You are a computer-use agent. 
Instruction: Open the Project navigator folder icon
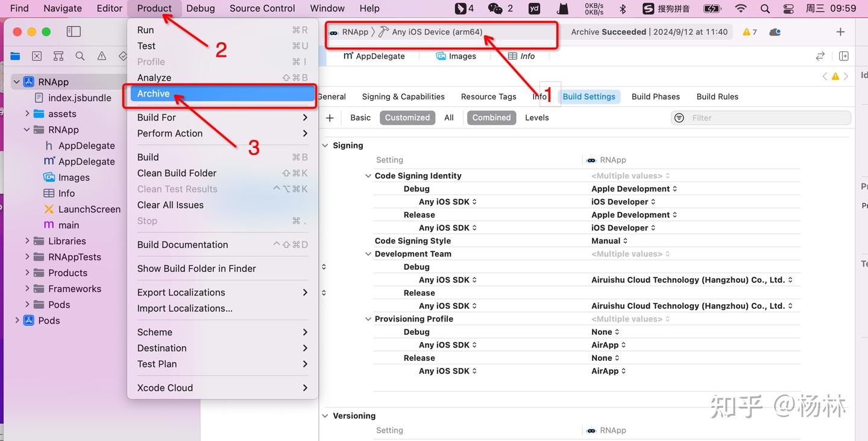15,56
